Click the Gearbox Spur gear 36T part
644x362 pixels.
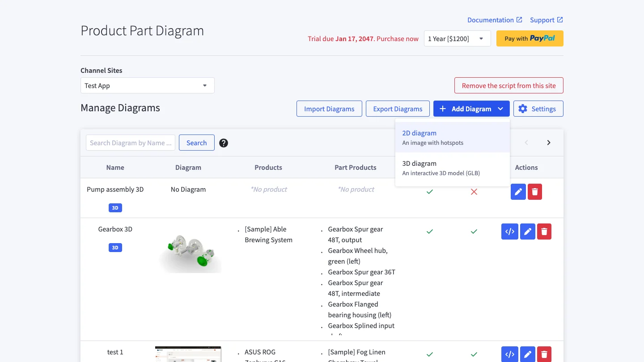362,272
